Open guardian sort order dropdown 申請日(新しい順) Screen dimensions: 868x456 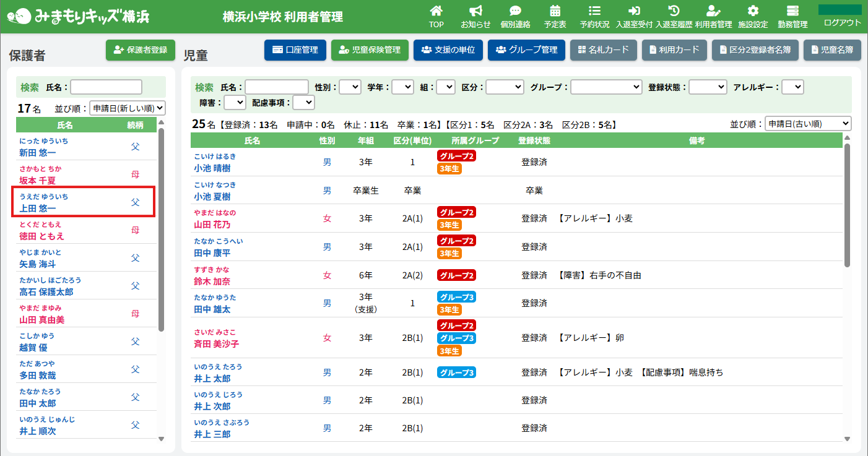click(x=128, y=108)
